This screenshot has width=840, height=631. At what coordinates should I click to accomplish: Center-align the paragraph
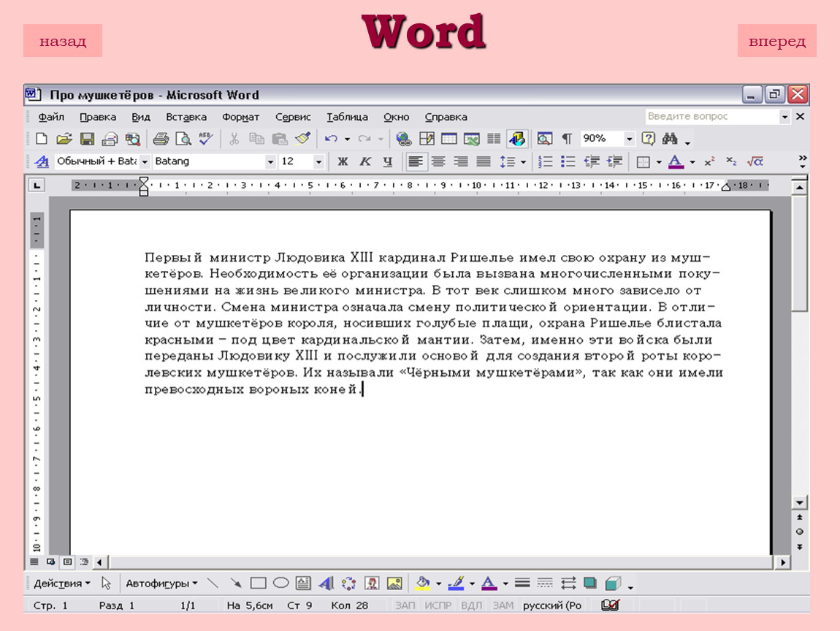point(438,162)
